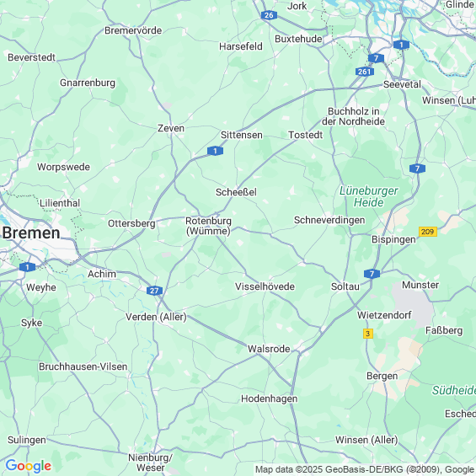Click the A26 highway shield near Jork
Screen dimensions: 476x476
[269, 15]
